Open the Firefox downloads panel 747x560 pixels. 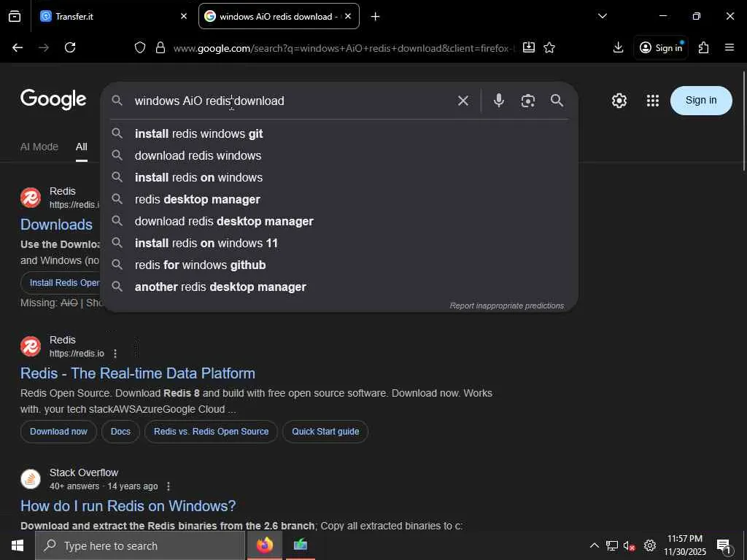point(619,47)
